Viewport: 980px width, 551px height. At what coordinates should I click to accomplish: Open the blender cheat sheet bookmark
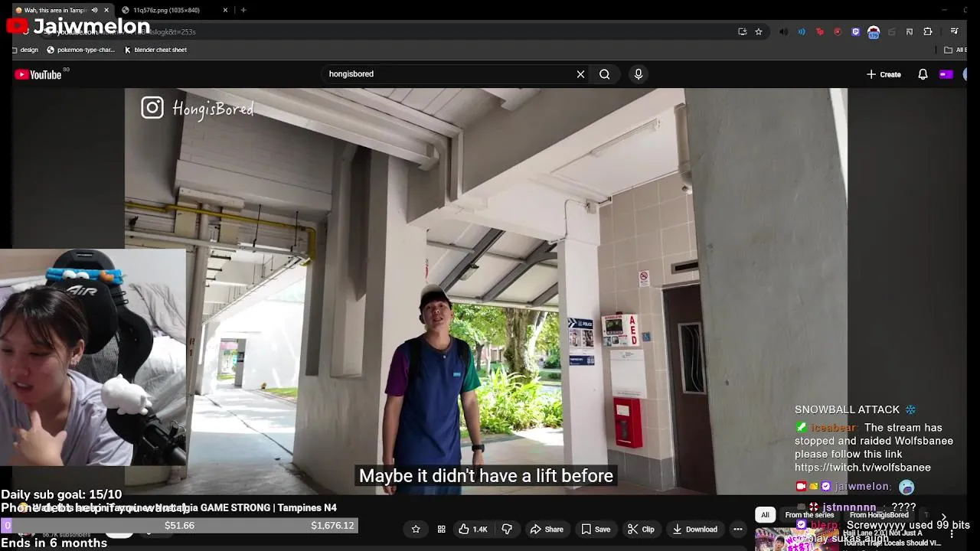click(x=156, y=50)
